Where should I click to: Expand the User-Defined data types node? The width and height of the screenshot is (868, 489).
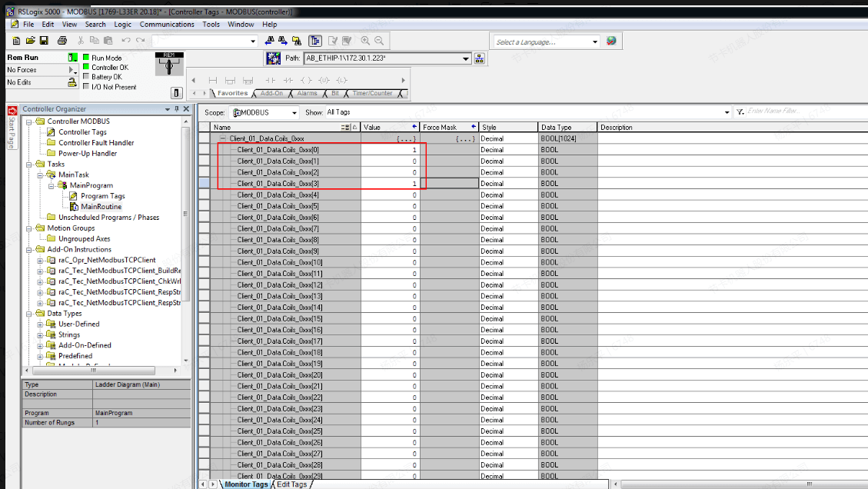(x=40, y=324)
